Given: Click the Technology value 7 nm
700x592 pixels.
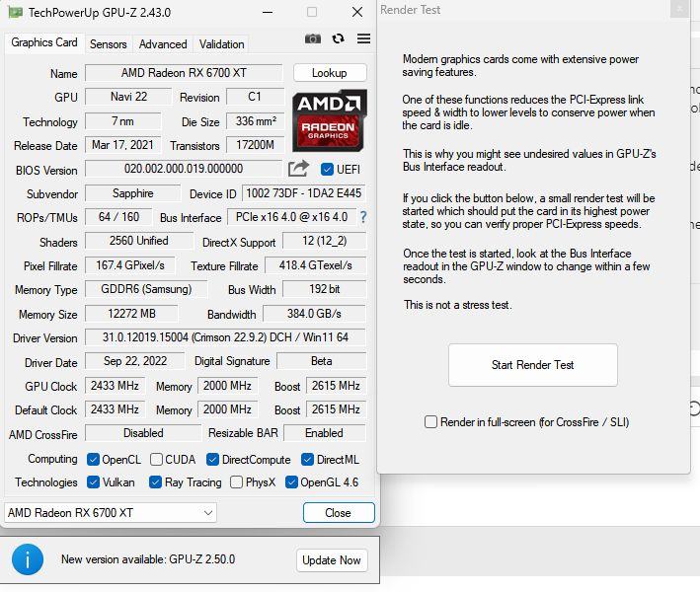Looking at the screenshot, I should (122, 121).
